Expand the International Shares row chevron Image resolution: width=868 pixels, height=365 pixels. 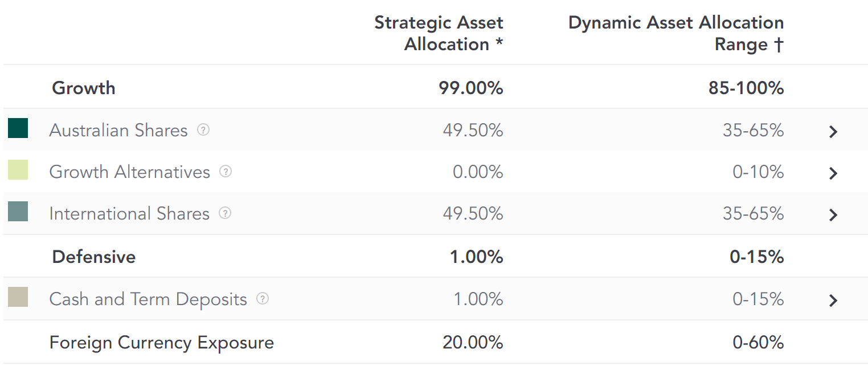coord(833,215)
